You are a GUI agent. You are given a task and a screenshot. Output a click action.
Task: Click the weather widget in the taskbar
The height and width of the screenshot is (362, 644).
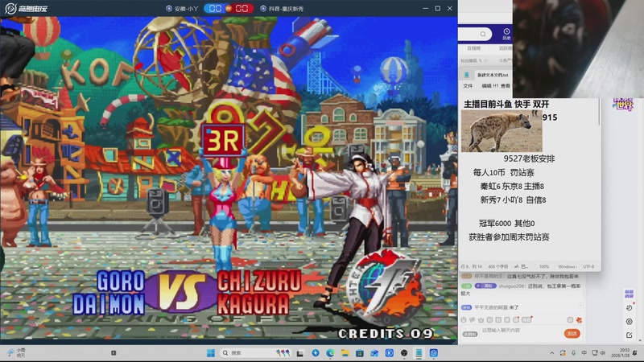(15, 353)
